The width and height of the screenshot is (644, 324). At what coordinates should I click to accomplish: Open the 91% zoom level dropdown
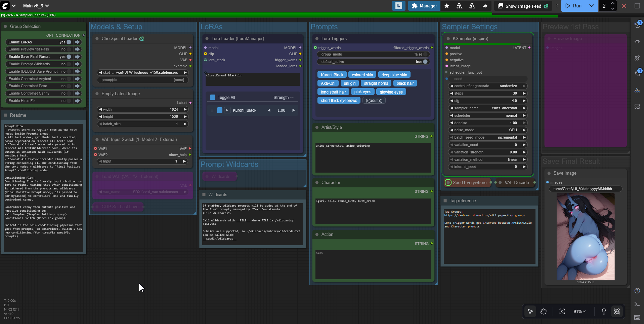tap(579, 312)
